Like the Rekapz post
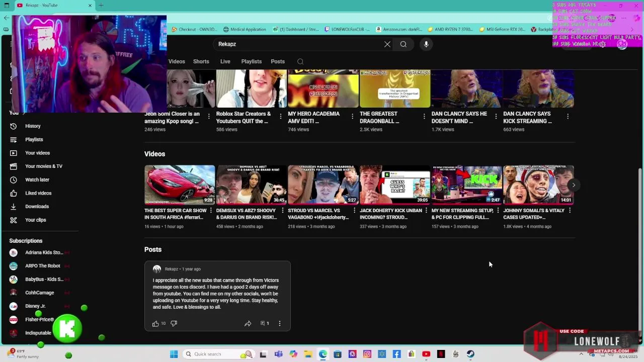The width and height of the screenshot is (644, 362). point(156,324)
